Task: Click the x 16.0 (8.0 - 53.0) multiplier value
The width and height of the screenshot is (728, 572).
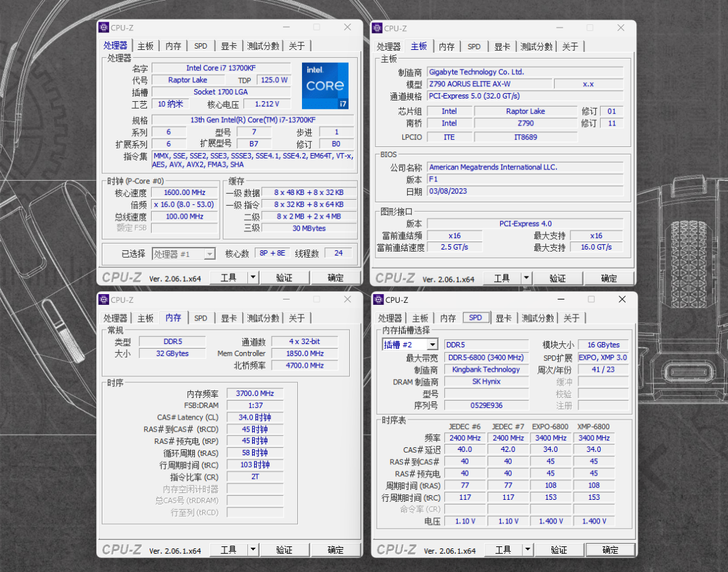Action: [184, 204]
